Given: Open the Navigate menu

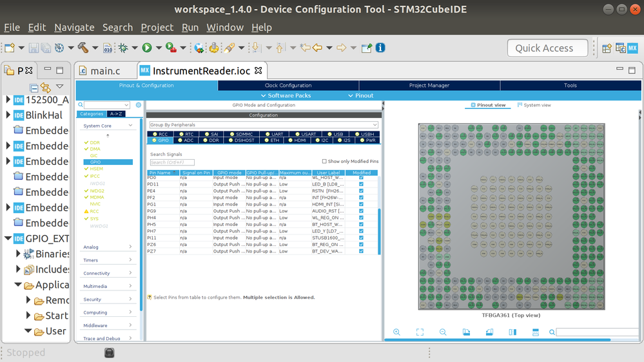Looking at the screenshot, I should [74, 28].
